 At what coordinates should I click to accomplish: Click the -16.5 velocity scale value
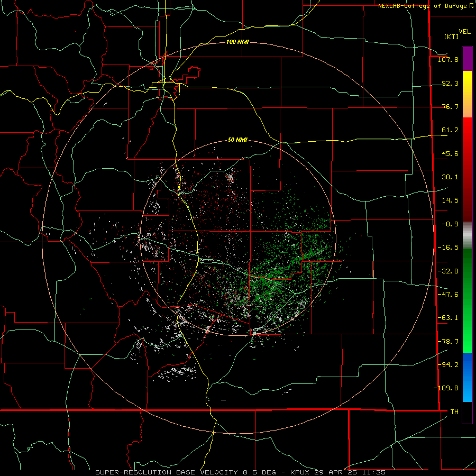click(448, 248)
